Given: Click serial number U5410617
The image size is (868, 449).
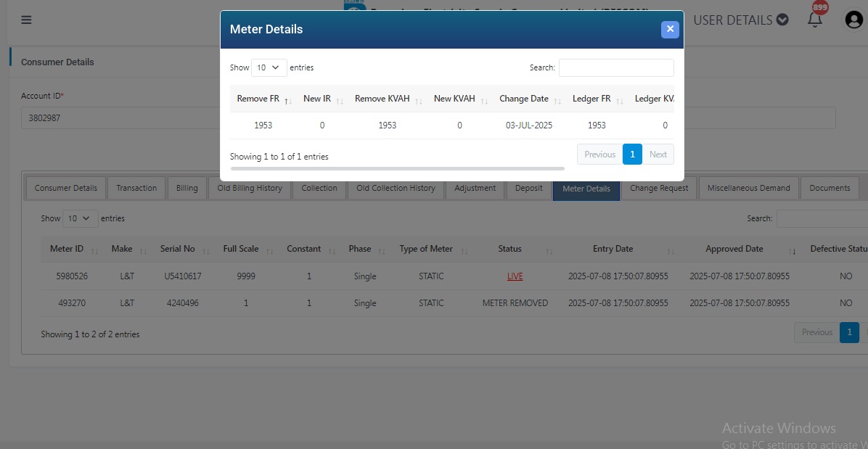Looking at the screenshot, I should [183, 276].
